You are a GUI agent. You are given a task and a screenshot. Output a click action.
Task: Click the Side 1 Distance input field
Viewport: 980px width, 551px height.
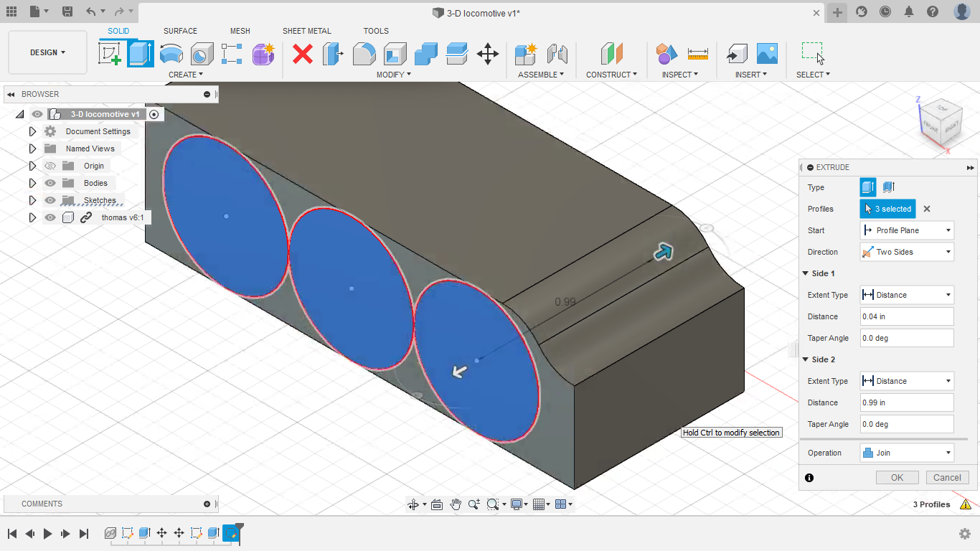907,316
